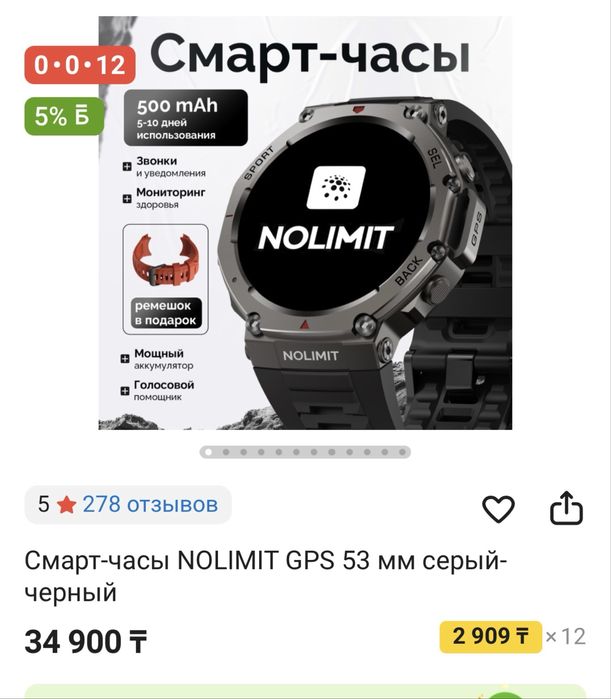The height and width of the screenshot is (699, 611).
Task: Tap the share icon
Action: (x=566, y=508)
